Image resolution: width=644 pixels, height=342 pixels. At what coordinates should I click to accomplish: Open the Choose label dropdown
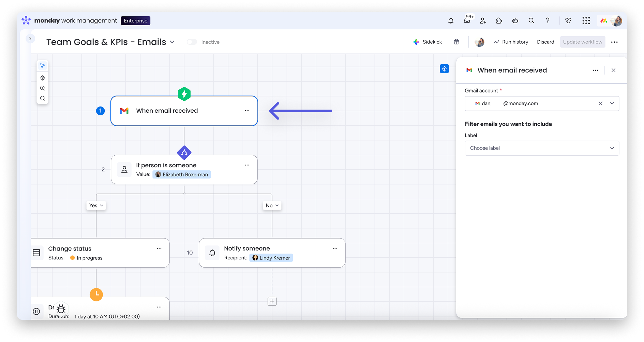[542, 148]
